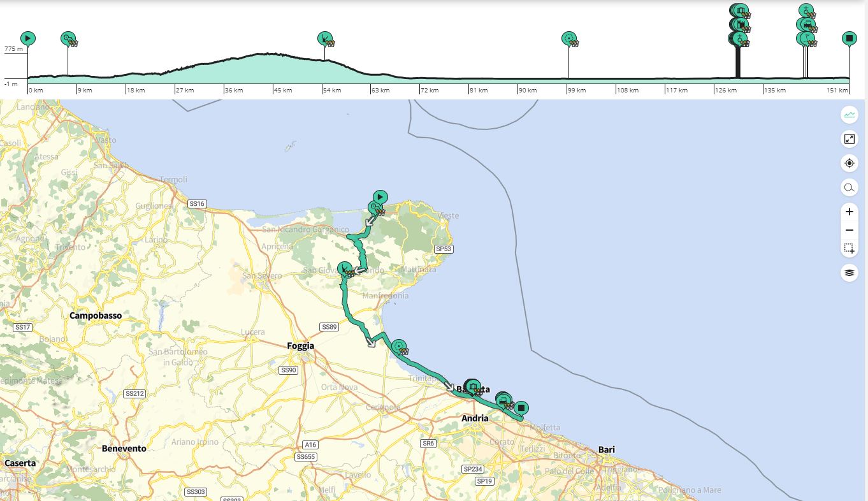Click the Molfetta town label
The width and height of the screenshot is (868, 501).
[x=544, y=427]
